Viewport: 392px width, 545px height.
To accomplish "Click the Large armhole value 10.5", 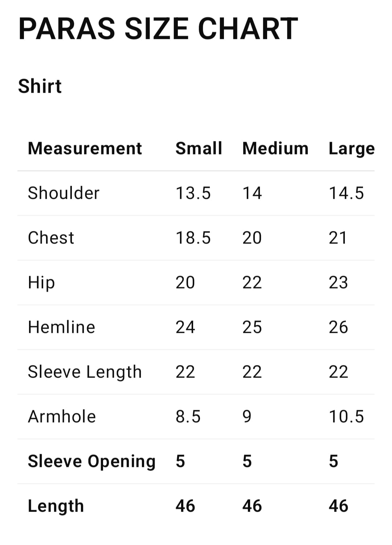I will 346,416.
